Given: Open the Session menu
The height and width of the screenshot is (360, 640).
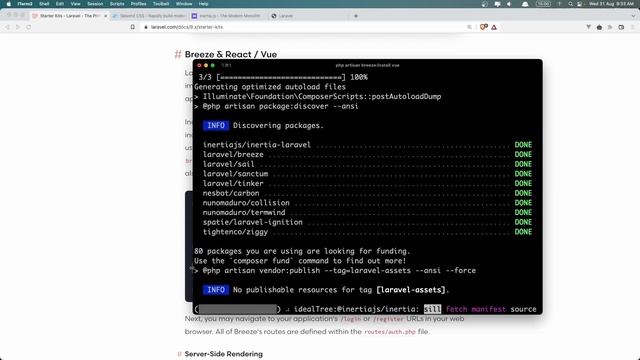Looking at the screenshot, I should pyautogui.click(x=95, y=4).
